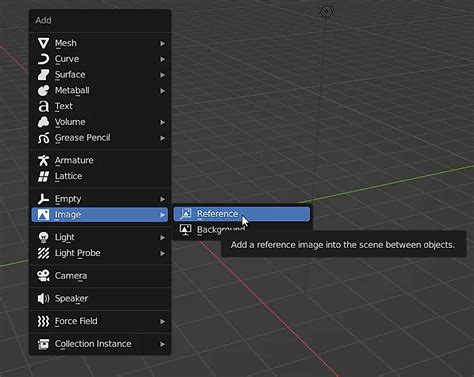Click the Metaball icon
Screen dimensions: 474x377
click(43, 90)
